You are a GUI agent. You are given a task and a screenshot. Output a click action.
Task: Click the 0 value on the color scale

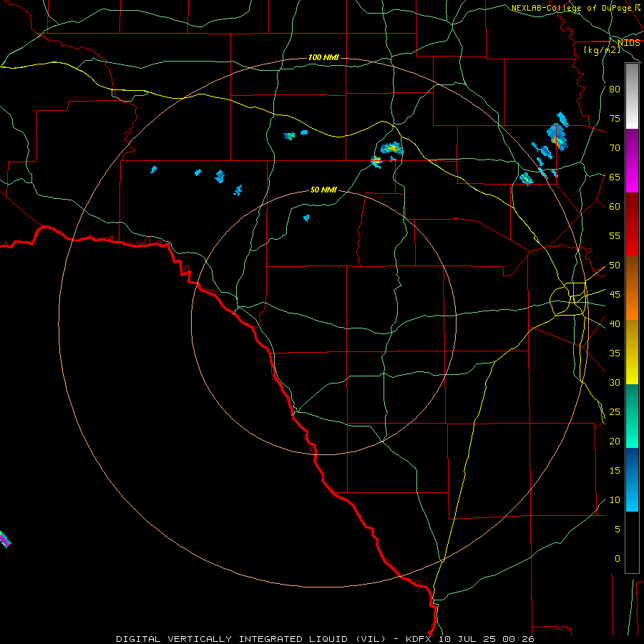pos(618,559)
